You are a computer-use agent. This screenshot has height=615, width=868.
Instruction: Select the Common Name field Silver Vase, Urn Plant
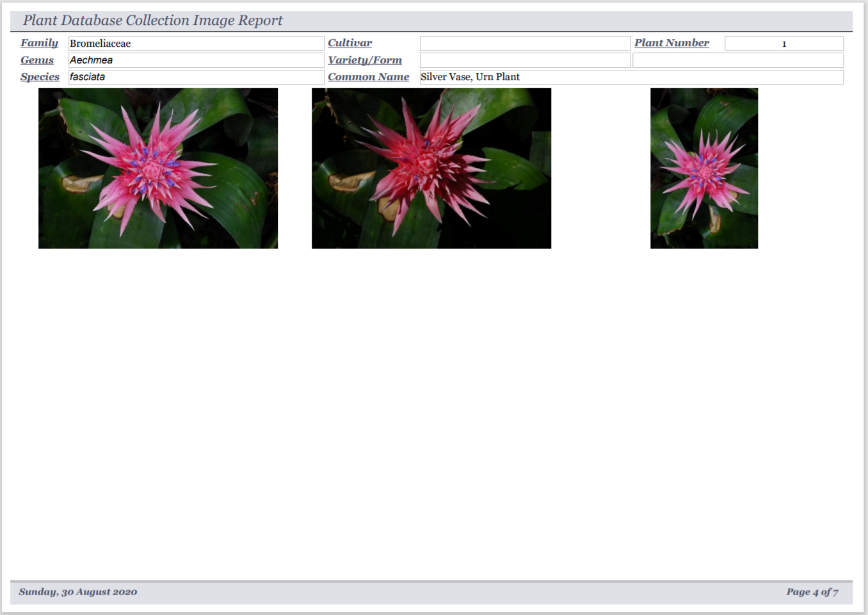coord(632,77)
